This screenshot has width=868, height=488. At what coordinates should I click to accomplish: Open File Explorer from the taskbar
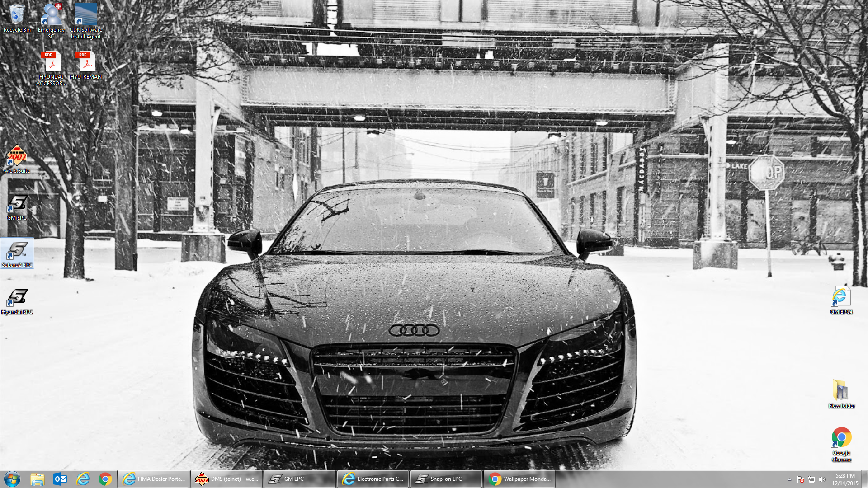click(x=38, y=479)
